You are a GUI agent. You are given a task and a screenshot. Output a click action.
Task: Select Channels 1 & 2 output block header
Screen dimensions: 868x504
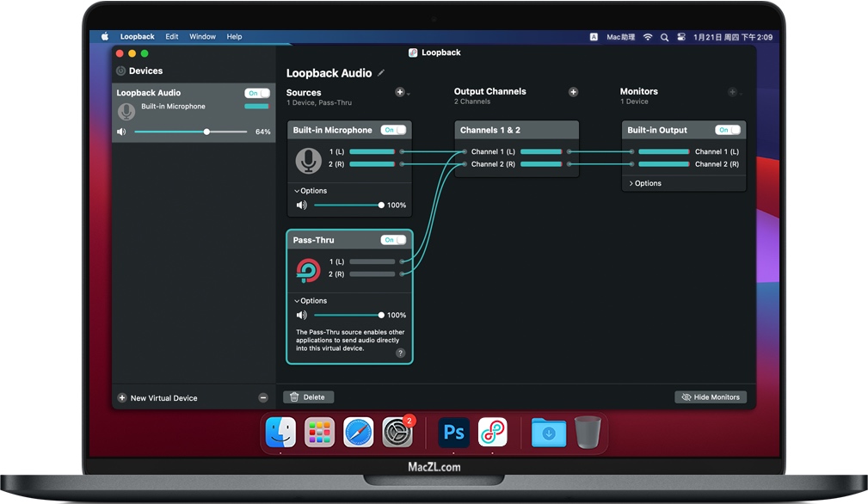[x=516, y=130]
